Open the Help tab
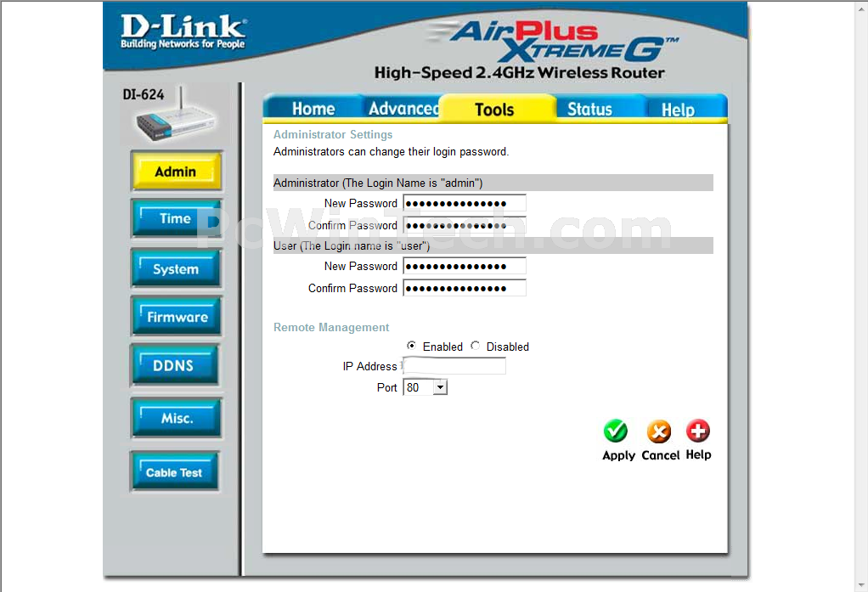This screenshot has width=868, height=592. [x=678, y=110]
